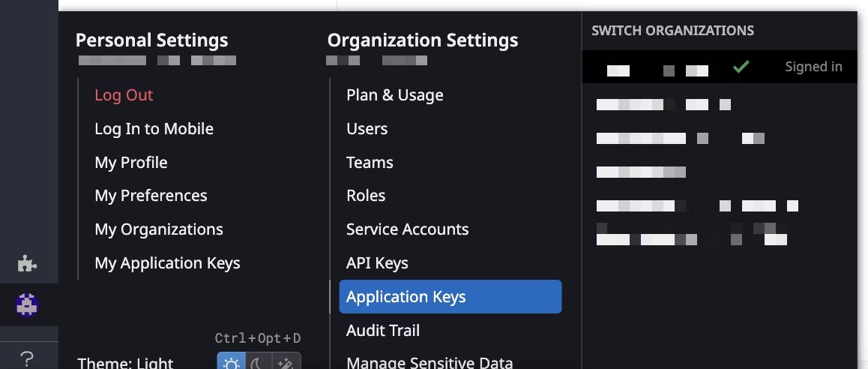
Task: Select the magic wand auto theme option
Action: click(286, 363)
